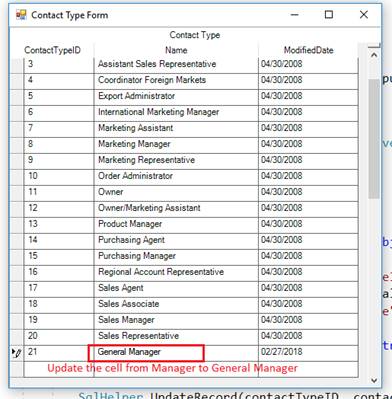Select ContactTypeID cell with value 10
392x399 pixels.
59,177
